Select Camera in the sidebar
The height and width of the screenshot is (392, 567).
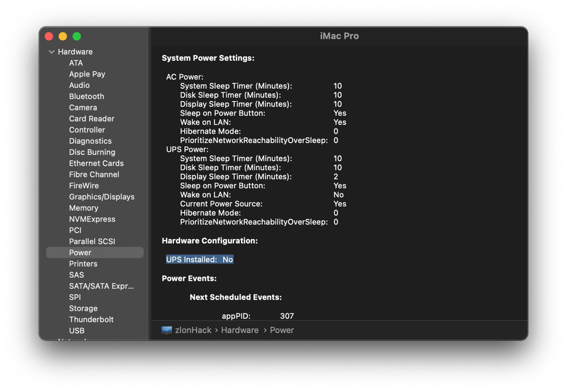pos(83,107)
